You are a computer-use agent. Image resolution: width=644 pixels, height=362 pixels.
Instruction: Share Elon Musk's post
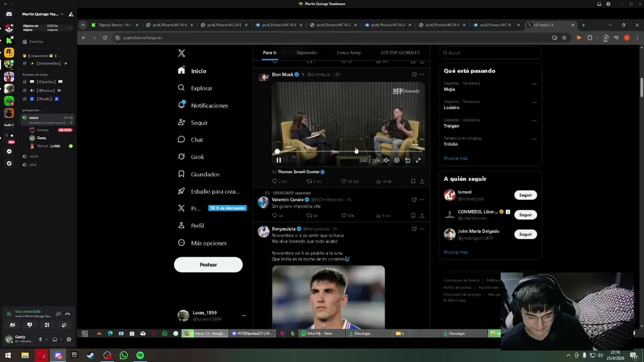(x=422, y=181)
